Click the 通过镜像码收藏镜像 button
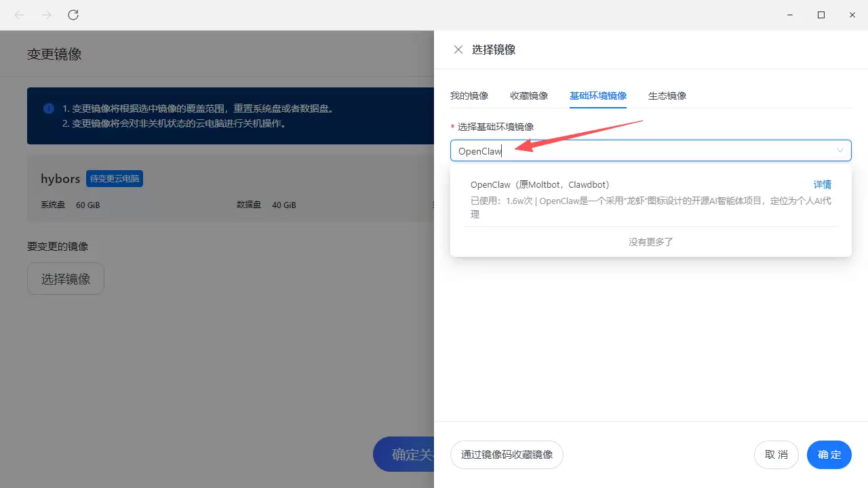This screenshot has height=488, width=868. [x=507, y=454]
